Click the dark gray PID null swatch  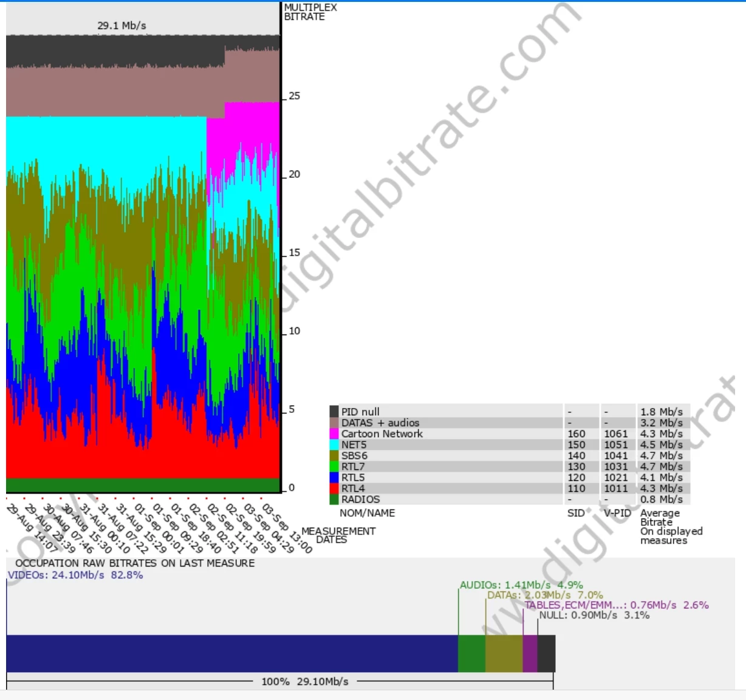coord(334,412)
